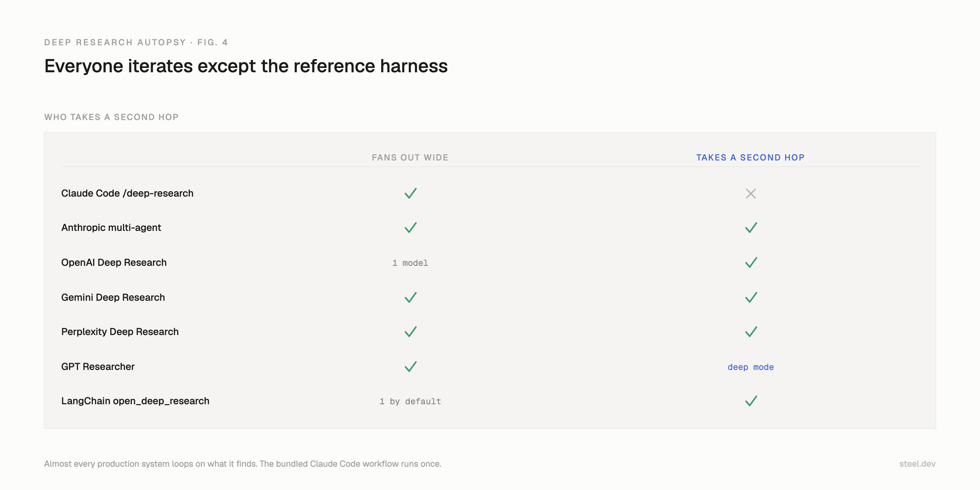
Task: Click Anthropic multi-agent fans out wide checkmark
Action: click(x=410, y=228)
